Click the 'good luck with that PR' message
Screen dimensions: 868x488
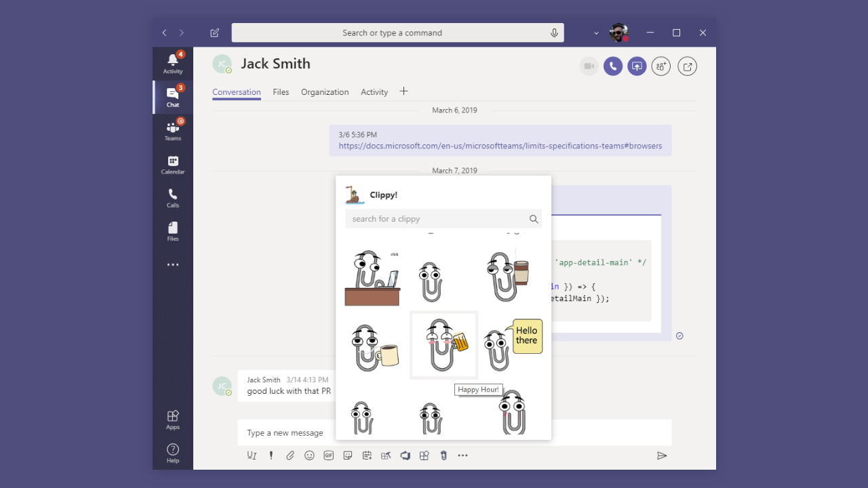tap(289, 391)
